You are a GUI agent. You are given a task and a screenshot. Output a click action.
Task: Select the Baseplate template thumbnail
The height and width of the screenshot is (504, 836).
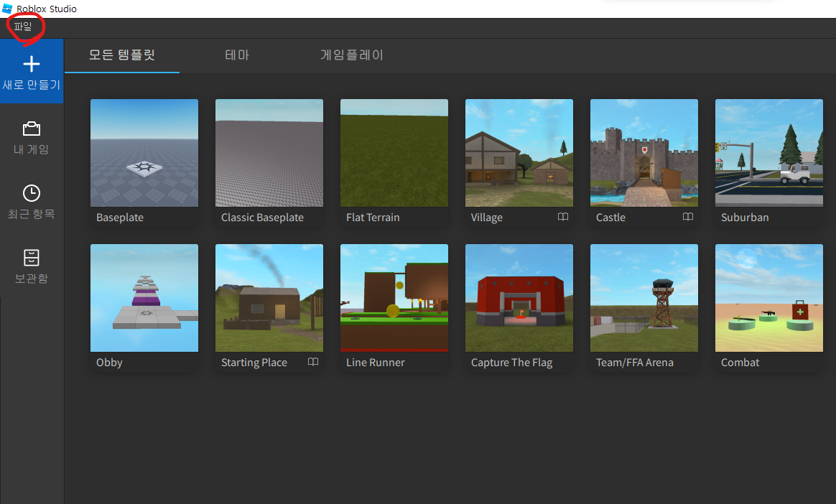[144, 153]
